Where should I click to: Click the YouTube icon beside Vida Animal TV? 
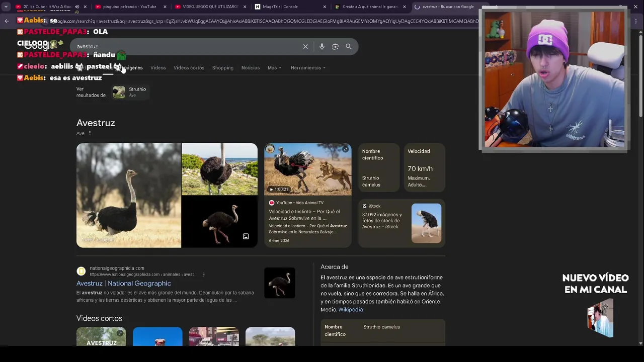pyautogui.click(x=272, y=203)
